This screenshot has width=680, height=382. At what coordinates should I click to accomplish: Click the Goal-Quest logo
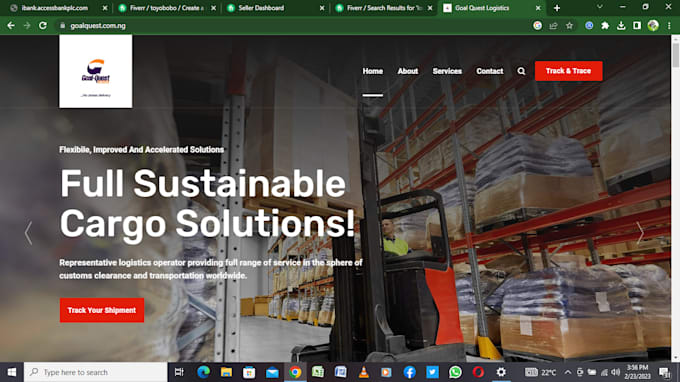pyautogui.click(x=96, y=72)
